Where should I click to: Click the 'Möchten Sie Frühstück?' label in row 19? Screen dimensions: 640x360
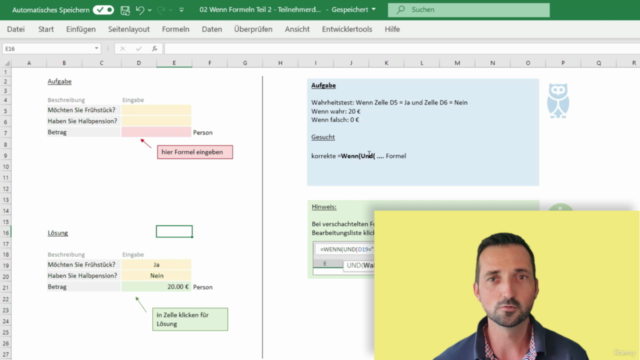tap(82, 264)
